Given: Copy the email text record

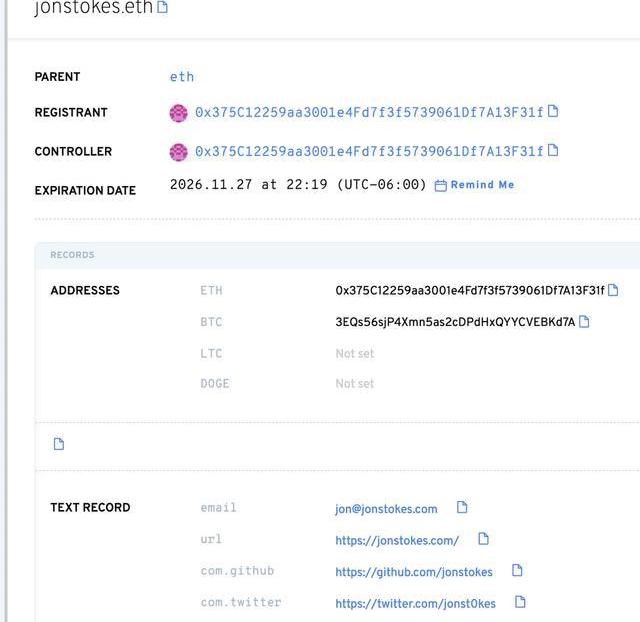Looking at the screenshot, I should click(462, 508).
